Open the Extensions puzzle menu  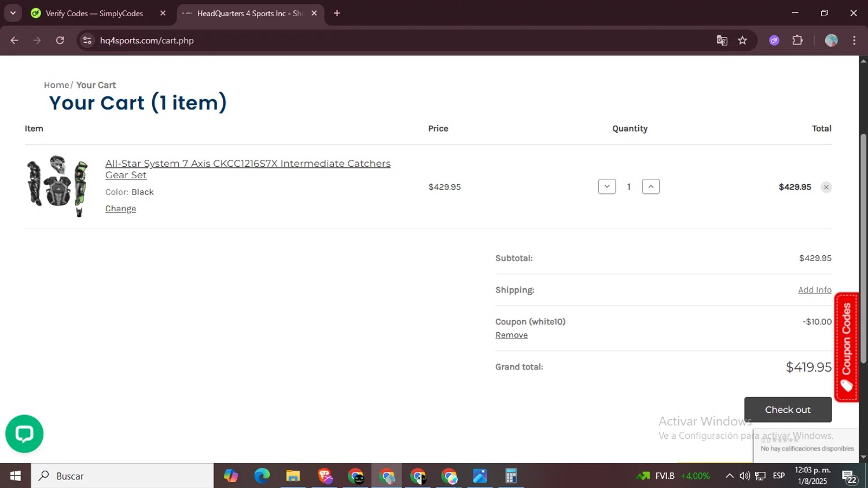pos(797,41)
